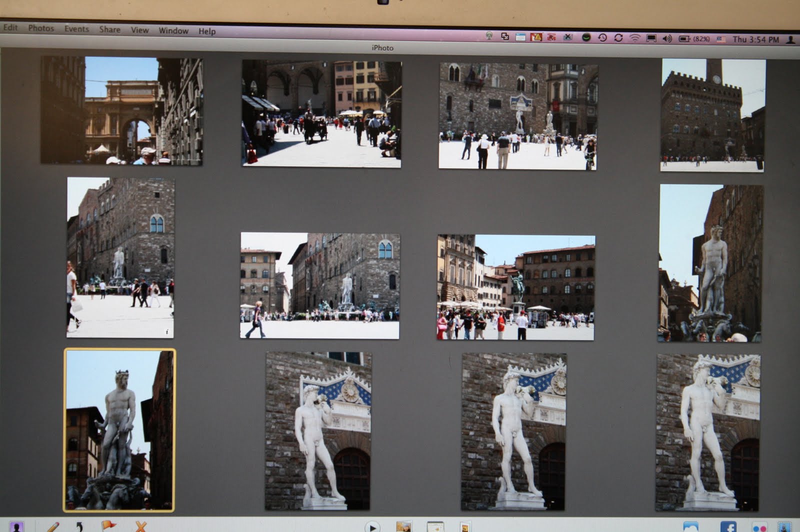Open the US flag input menu
The image size is (800, 532).
pos(721,39)
